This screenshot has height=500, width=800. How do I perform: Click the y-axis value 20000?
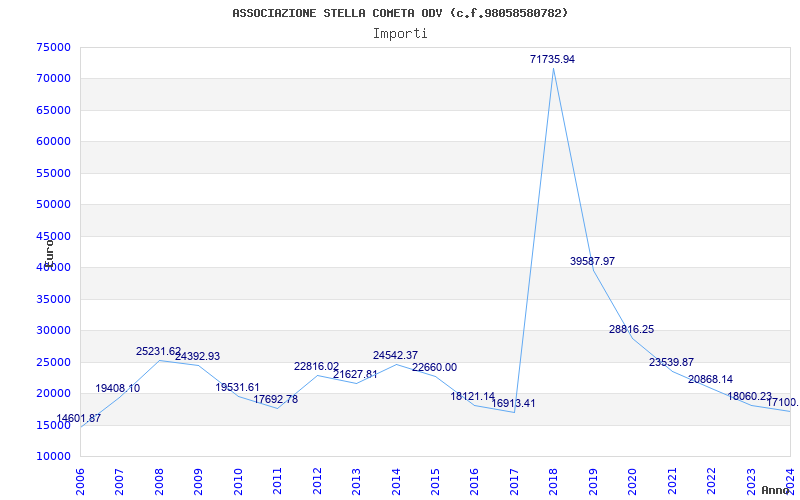[x=54, y=393]
